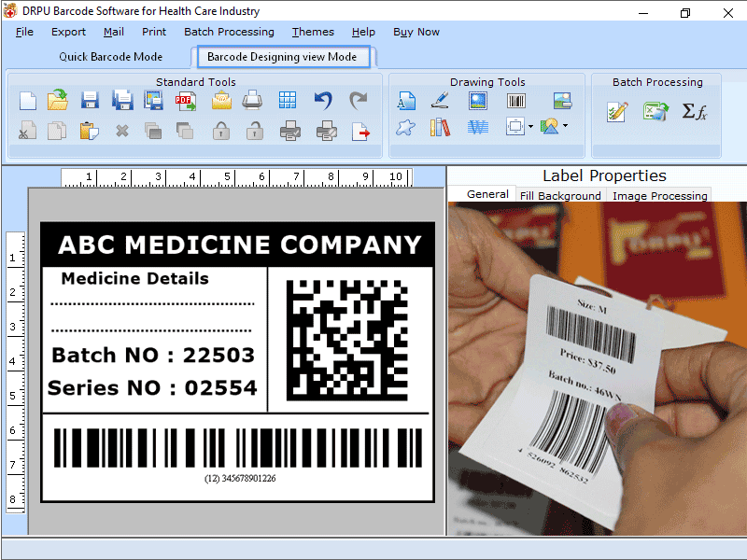Select the linear barcode on the label
This screenshot has height=560, width=747.
238,448
